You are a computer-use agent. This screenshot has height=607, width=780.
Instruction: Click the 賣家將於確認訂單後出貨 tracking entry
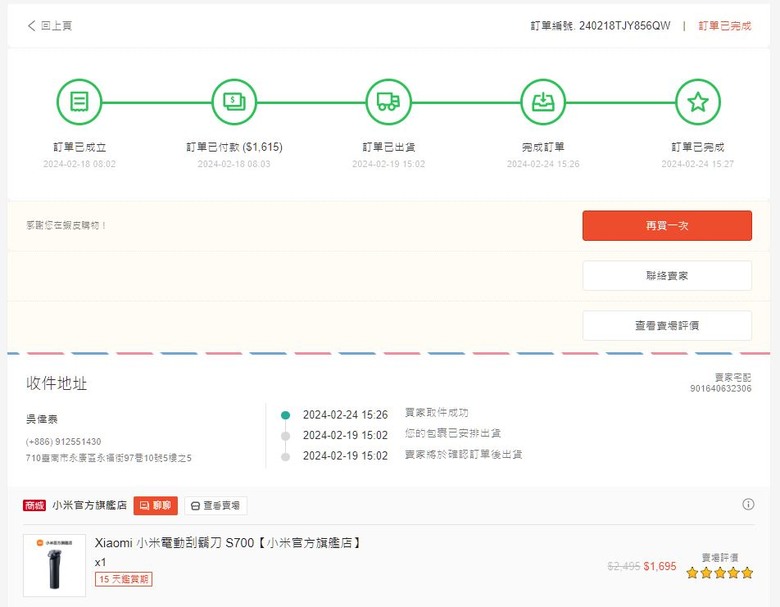tap(463, 454)
